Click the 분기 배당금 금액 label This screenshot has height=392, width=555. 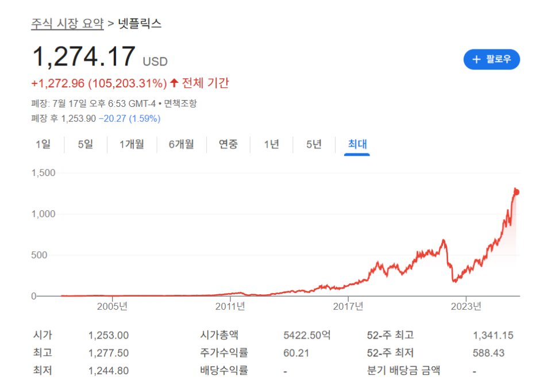click(x=403, y=370)
